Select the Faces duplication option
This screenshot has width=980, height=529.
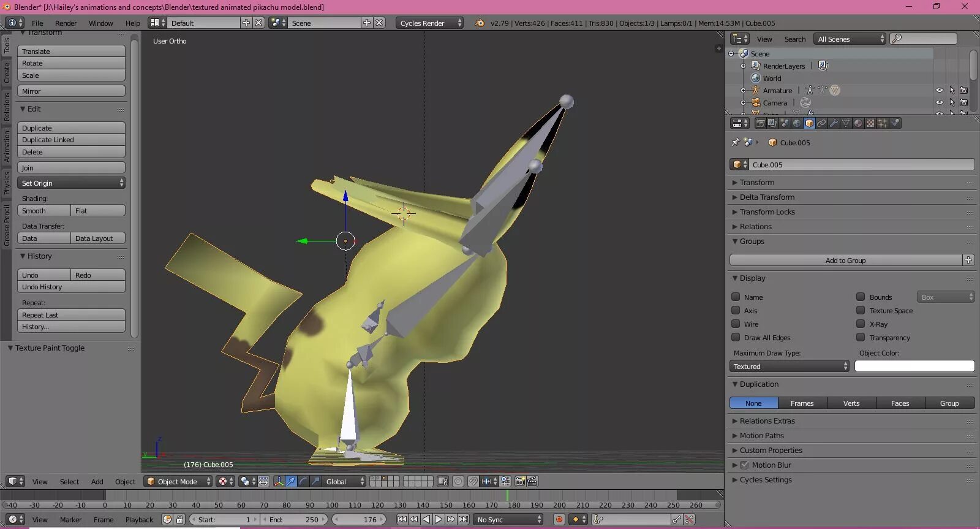[900, 403]
